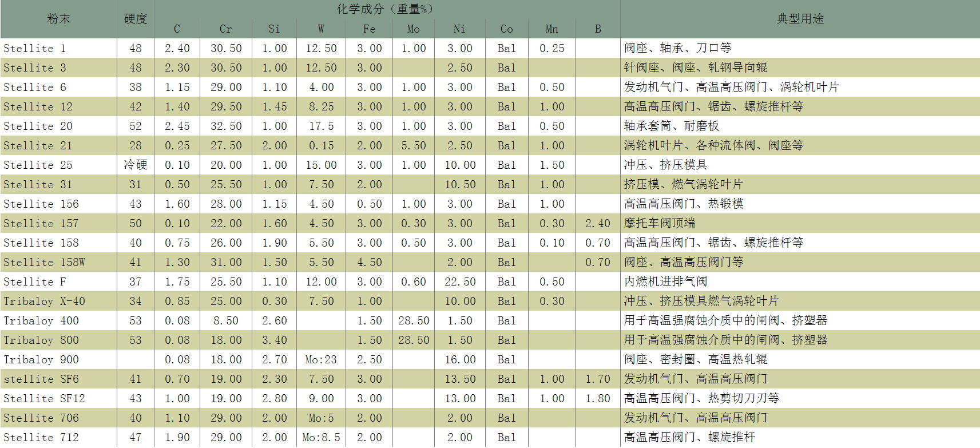Click the Stellite 6 row name
The width and height of the screenshot is (980, 448).
35,88
